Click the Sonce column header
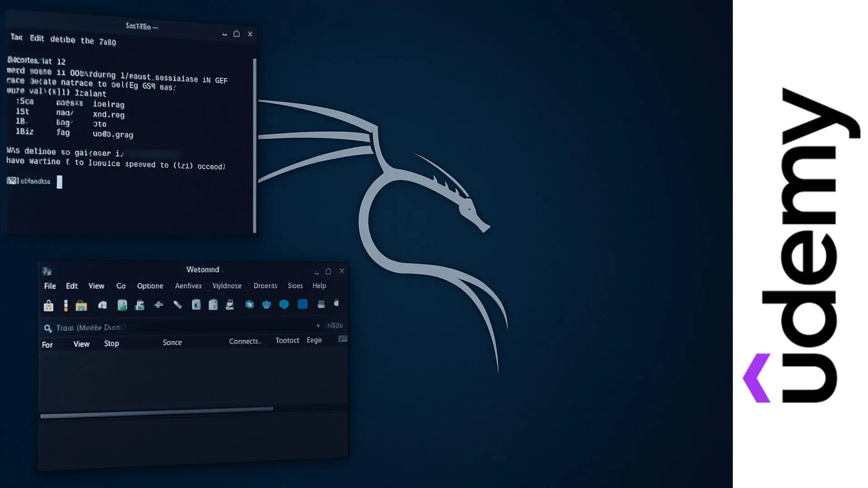The height and width of the screenshot is (488, 868). tap(172, 343)
